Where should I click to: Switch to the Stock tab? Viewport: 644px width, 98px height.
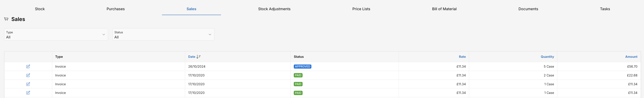click(40, 9)
